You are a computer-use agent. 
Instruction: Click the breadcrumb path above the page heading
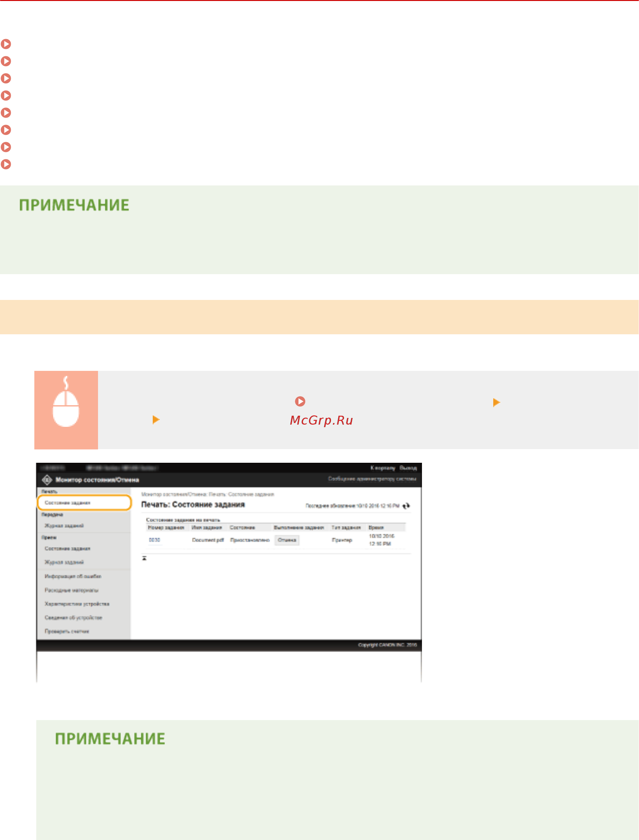pyautogui.click(x=208, y=495)
